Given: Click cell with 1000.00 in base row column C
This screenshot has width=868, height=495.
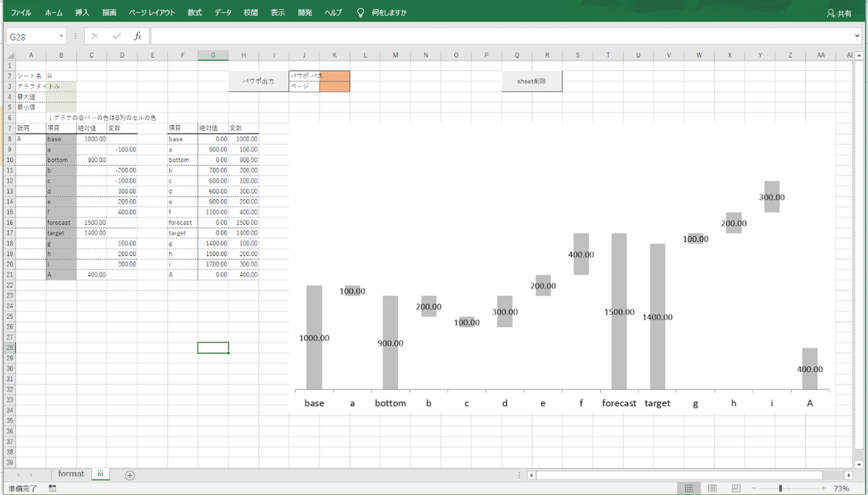Looking at the screenshot, I should (x=91, y=139).
